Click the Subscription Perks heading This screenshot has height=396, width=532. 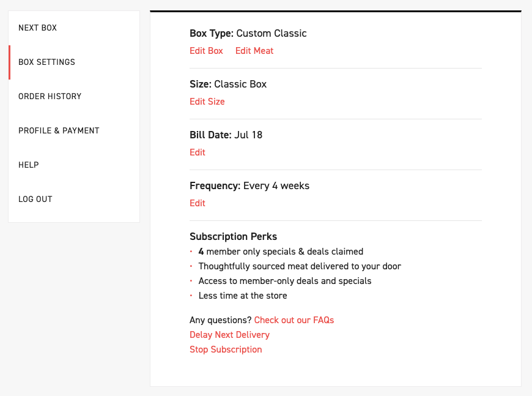(x=234, y=237)
